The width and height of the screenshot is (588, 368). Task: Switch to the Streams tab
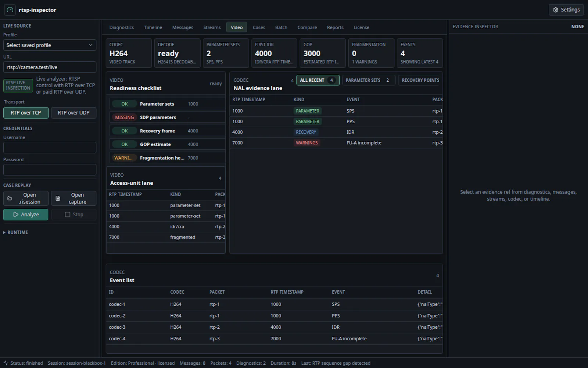(212, 27)
